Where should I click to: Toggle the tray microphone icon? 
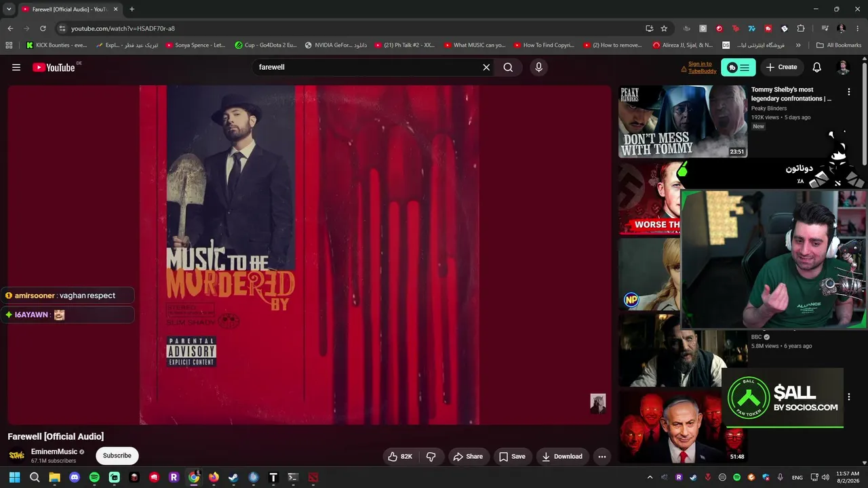click(x=781, y=477)
